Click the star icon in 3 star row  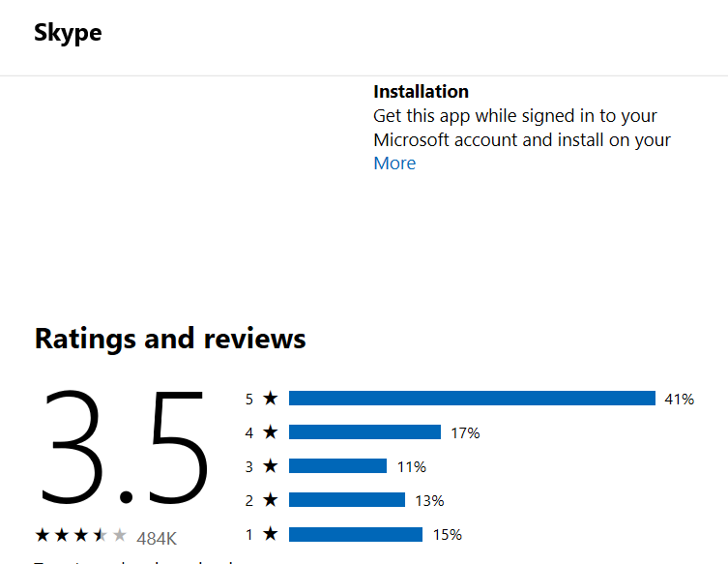(270, 466)
